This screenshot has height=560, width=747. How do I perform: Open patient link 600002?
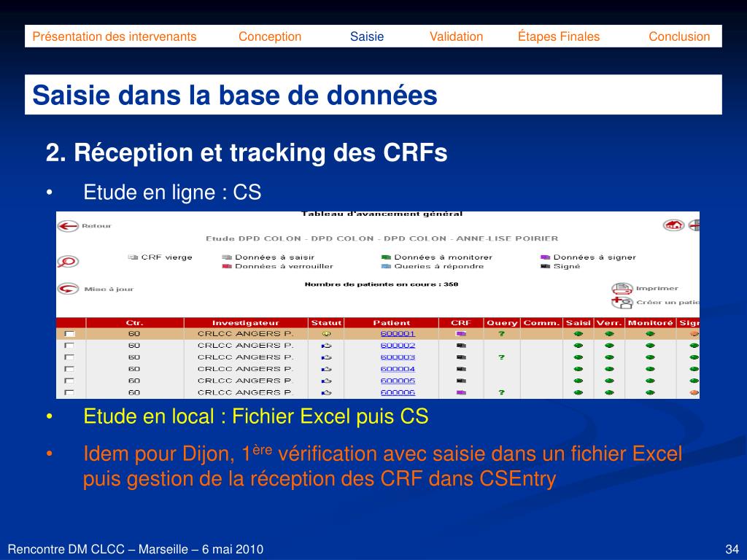(x=398, y=346)
